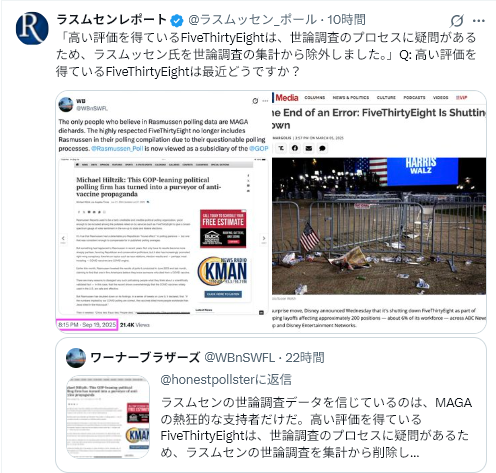Open quoted tweet's Warner Brothers avatar
The height and width of the screenshot is (473, 496).
76,358
